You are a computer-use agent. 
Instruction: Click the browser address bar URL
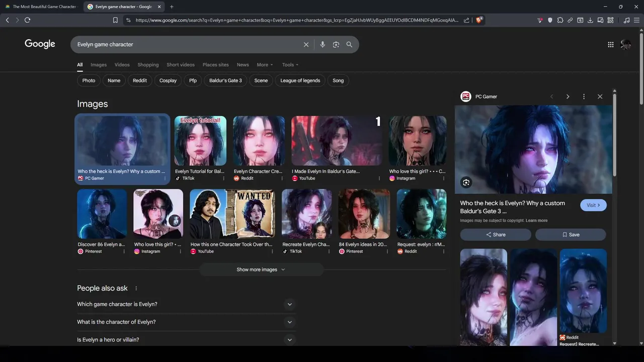(297, 20)
